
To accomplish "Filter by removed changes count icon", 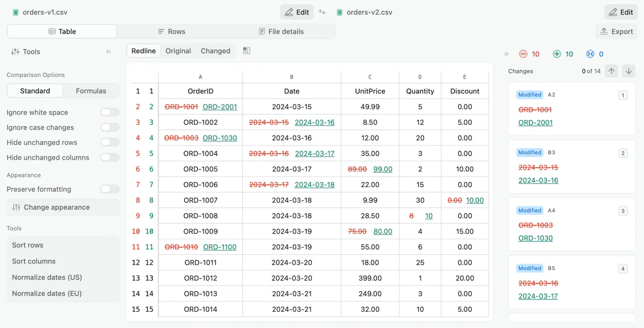I will [x=523, y=54].
